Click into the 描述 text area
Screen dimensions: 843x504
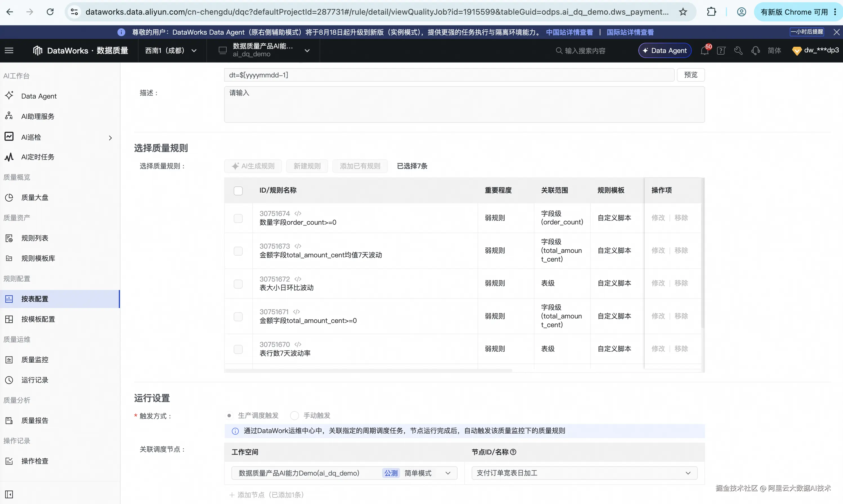point(464,104)
